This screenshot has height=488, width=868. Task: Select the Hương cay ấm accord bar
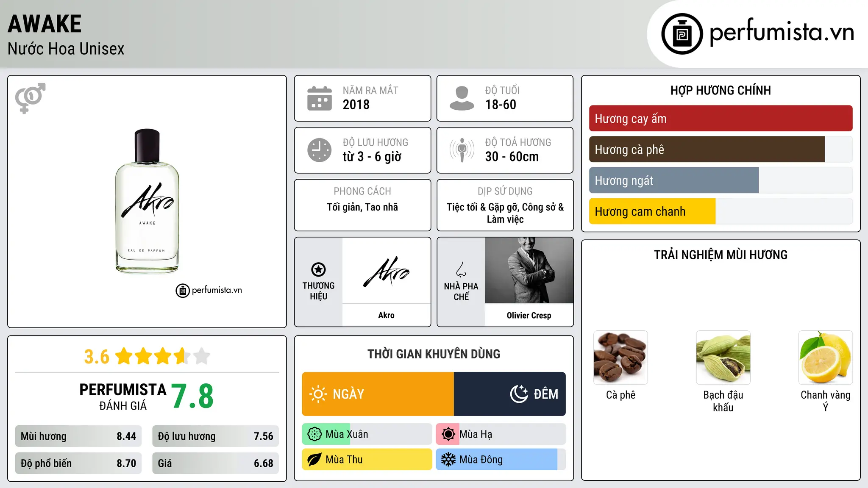[721, 119]
